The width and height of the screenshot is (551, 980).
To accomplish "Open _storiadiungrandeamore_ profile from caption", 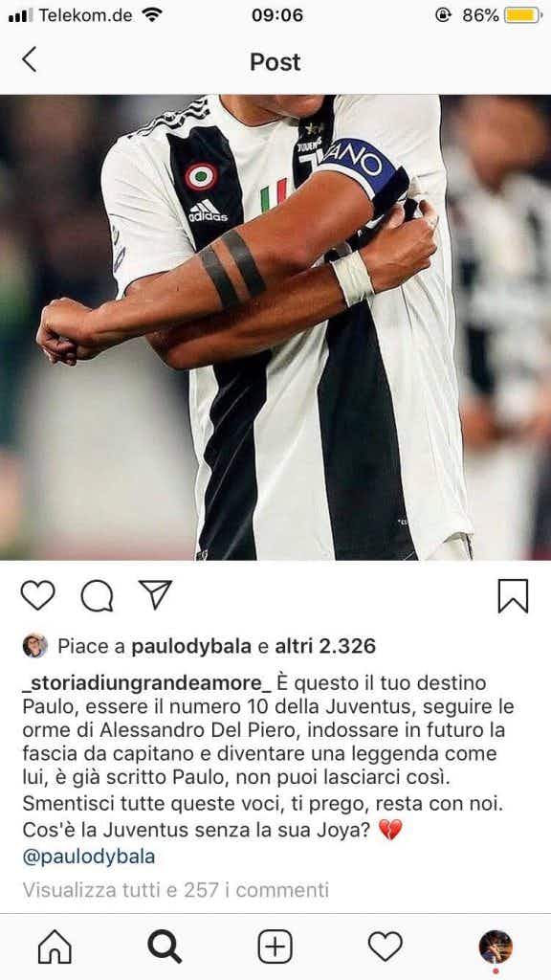I will 146,683.
